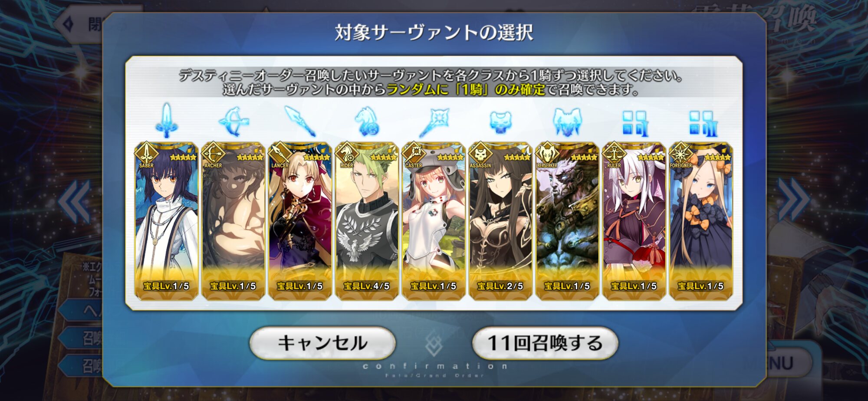Select the Assassin class skull icon
Viewport: 868px width, 401px height.
(x=500, y=122)
